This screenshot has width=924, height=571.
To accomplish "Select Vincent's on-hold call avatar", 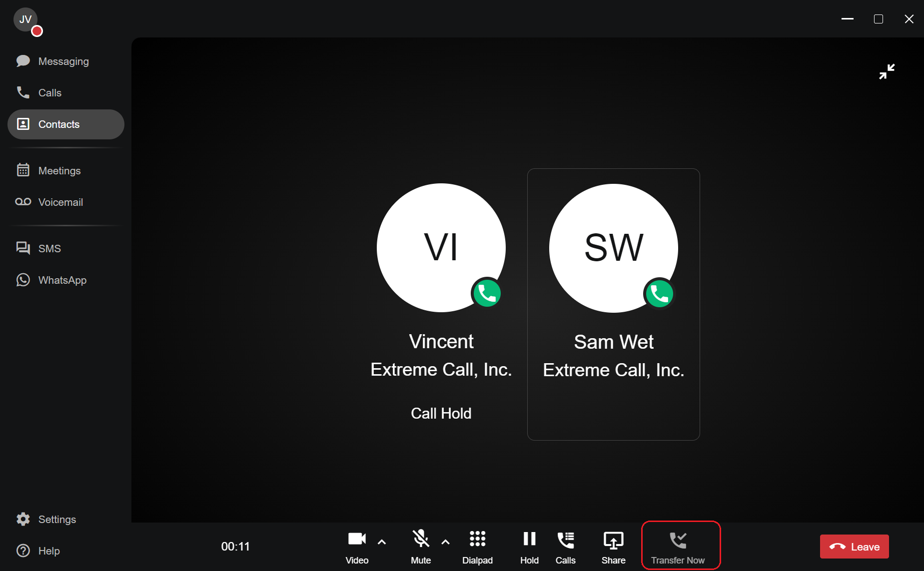I will click(x=441, y=248).
